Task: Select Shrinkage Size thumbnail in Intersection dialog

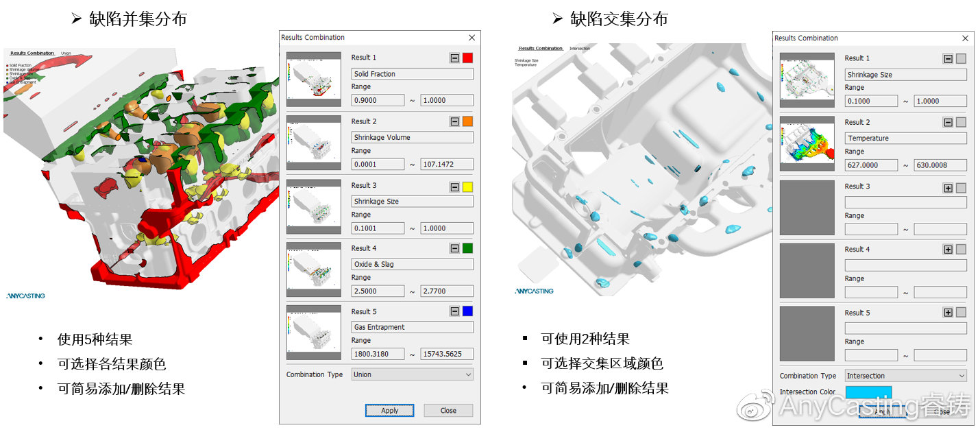Action: (807, 80)
